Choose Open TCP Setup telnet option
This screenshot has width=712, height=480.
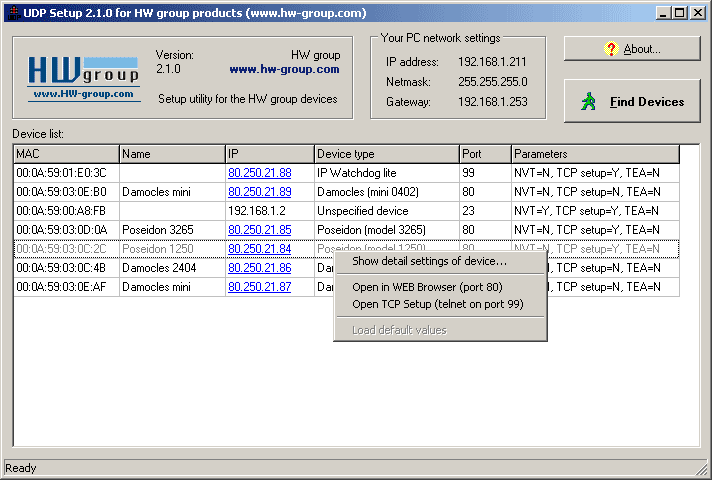tap(437, 304)
